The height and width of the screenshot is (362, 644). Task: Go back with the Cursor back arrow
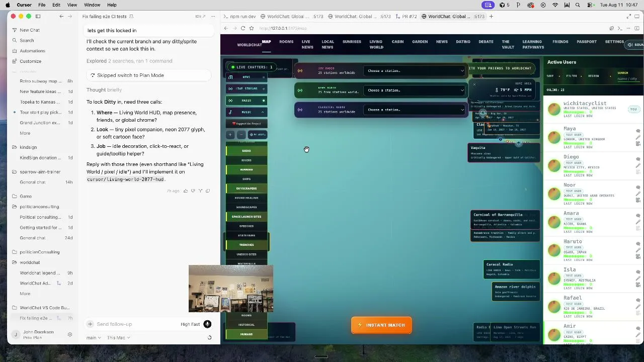point(61,16)
